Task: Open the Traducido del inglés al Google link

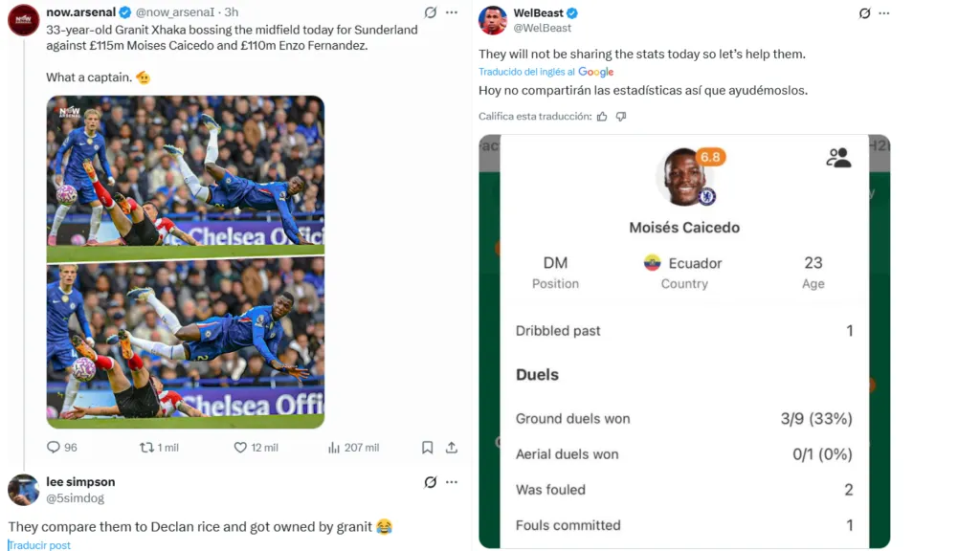Action: [x=546, y=71]
